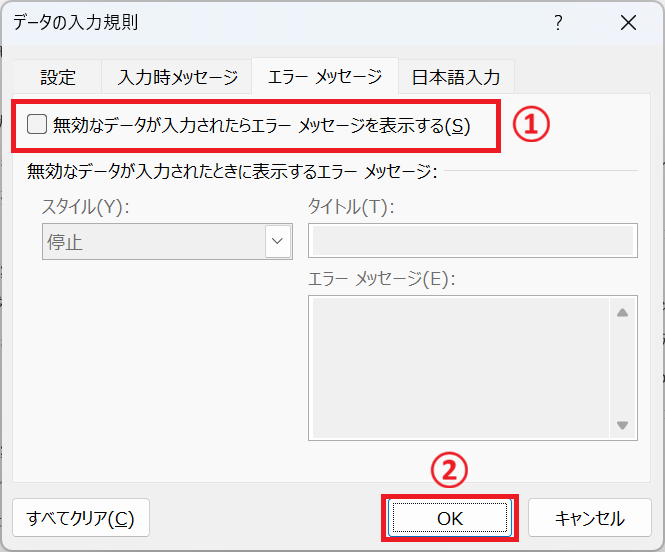Image resolution: width=665 pixels, height=552 pixels.
Task: Click the タイトル(T) label
Action: (351, 207)
